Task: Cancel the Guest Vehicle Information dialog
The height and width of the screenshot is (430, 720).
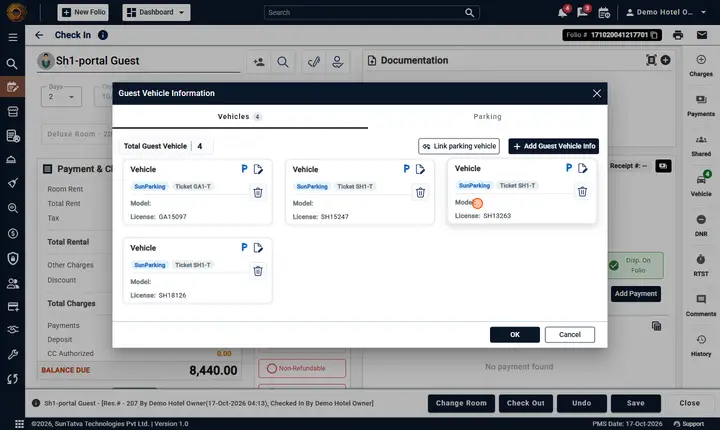Action: pos(570,334)
